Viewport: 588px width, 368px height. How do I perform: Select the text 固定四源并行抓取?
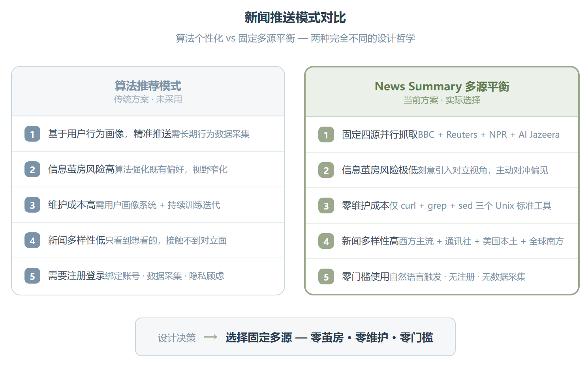(x=380, y=134)
